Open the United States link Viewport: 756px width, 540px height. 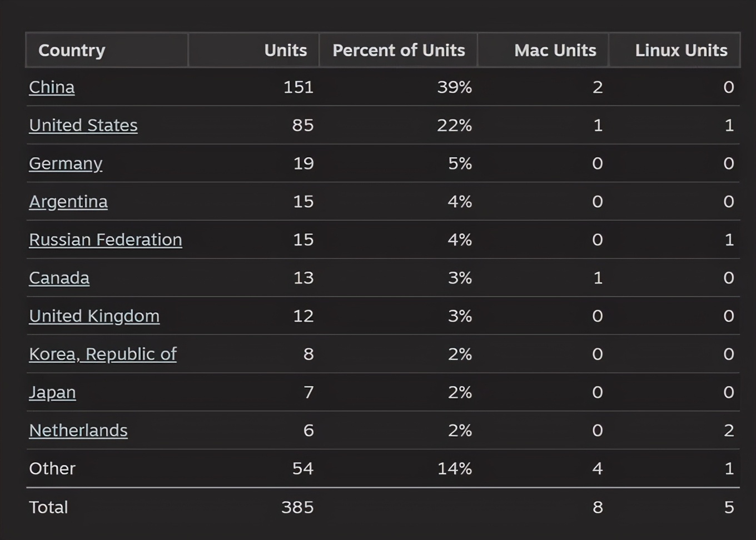coord(83,126)
